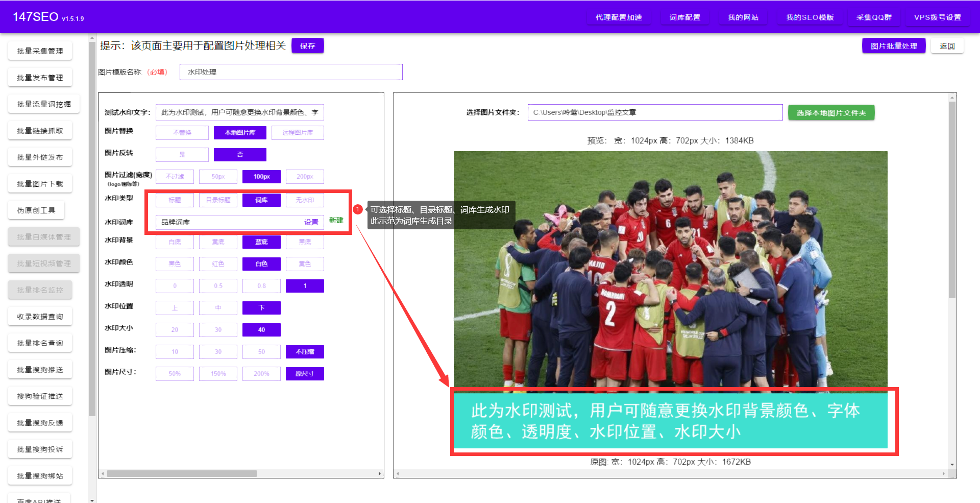
Task: Click the 设置 link in the 水印词库 field
Action: 311,222
